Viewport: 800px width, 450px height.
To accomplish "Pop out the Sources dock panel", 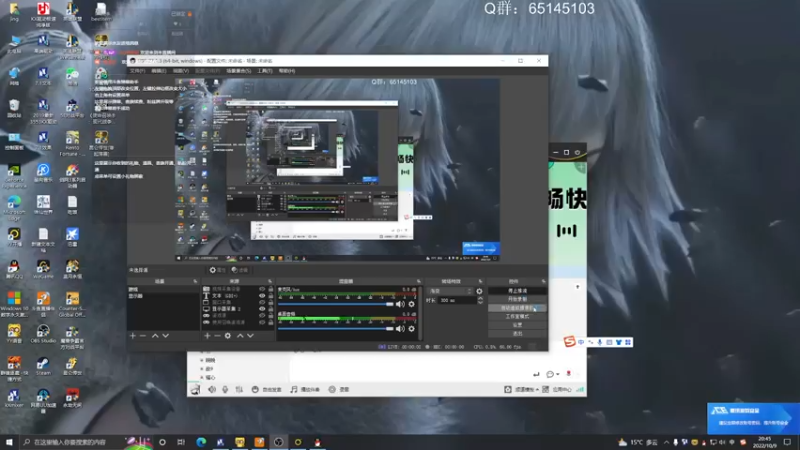I will 270,282.
